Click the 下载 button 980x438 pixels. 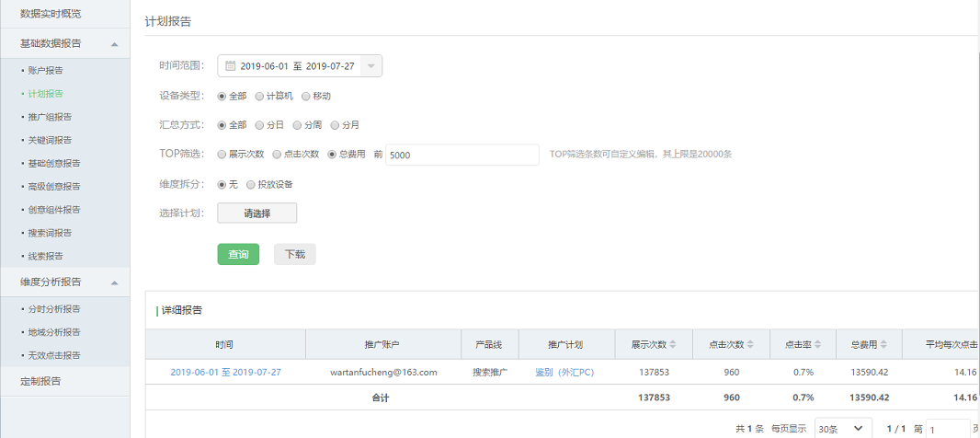(x=295, y=255)
